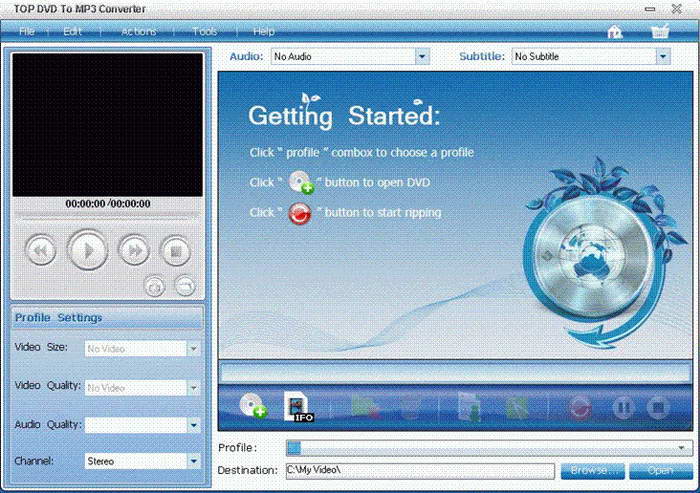Screen dimensions: 700x493
Task: Close the converter window
Action: pos(677,8)
